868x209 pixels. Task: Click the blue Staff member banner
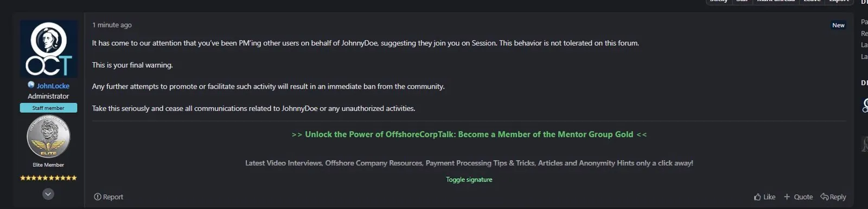[x=48, y=108]
